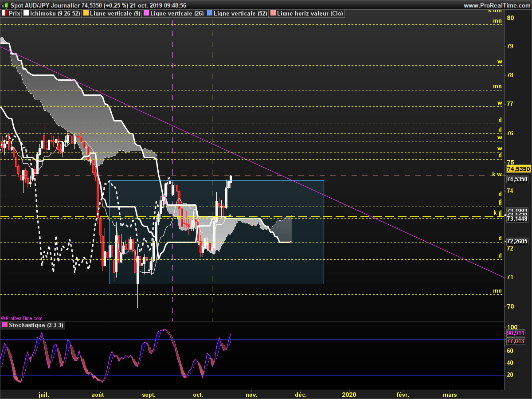
Task: Open the Ligne horiz valeur (Clo) label
Action: pyautogui.click(x=310, y=13)
